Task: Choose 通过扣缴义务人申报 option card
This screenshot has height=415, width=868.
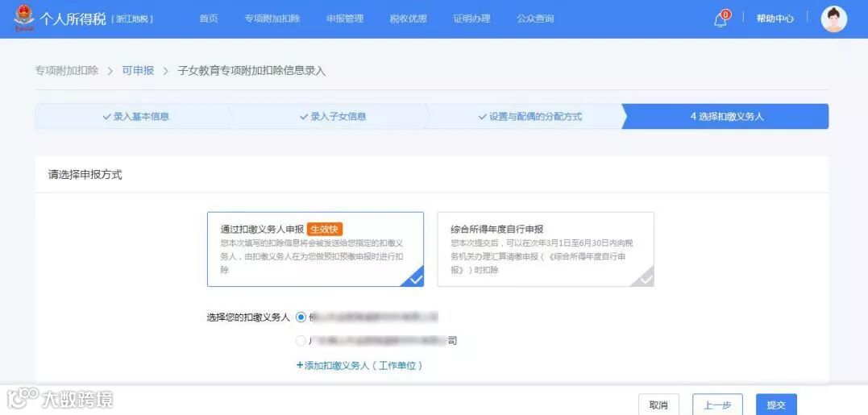Action: point(316,249)
